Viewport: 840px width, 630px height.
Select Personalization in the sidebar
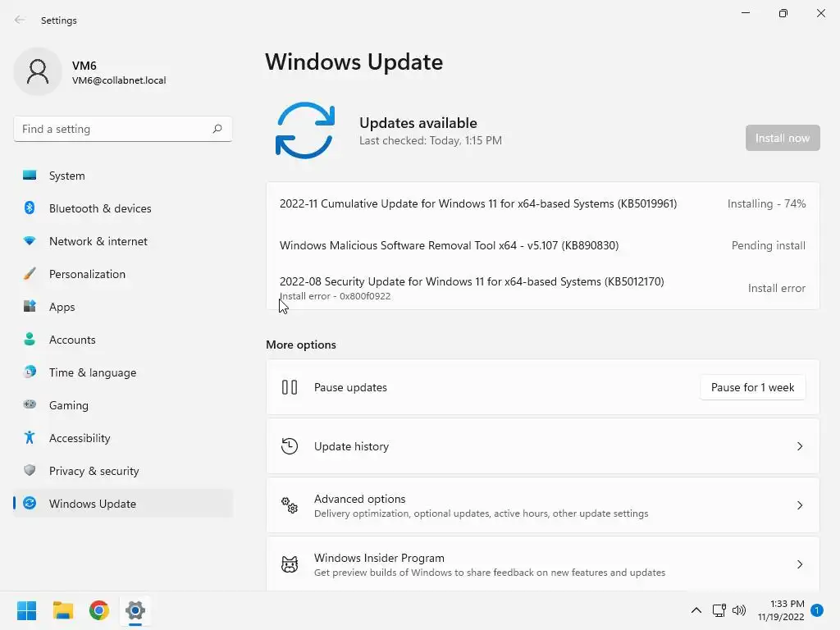(123, 274)
